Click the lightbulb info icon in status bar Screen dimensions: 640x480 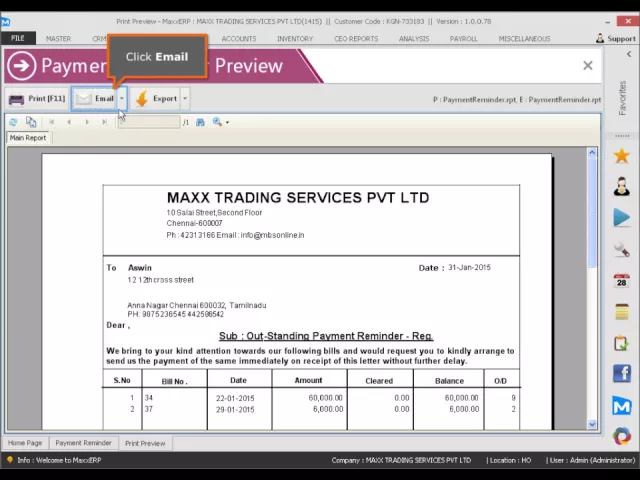[x=10, y=460]
